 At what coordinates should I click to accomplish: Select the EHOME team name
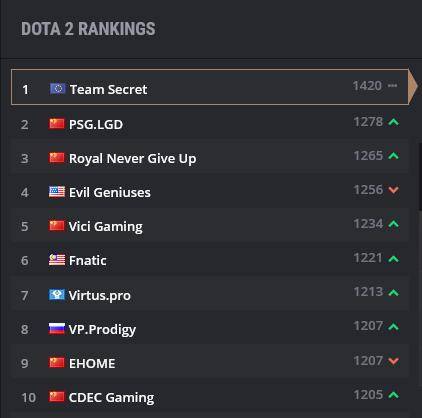pos(92,363)
